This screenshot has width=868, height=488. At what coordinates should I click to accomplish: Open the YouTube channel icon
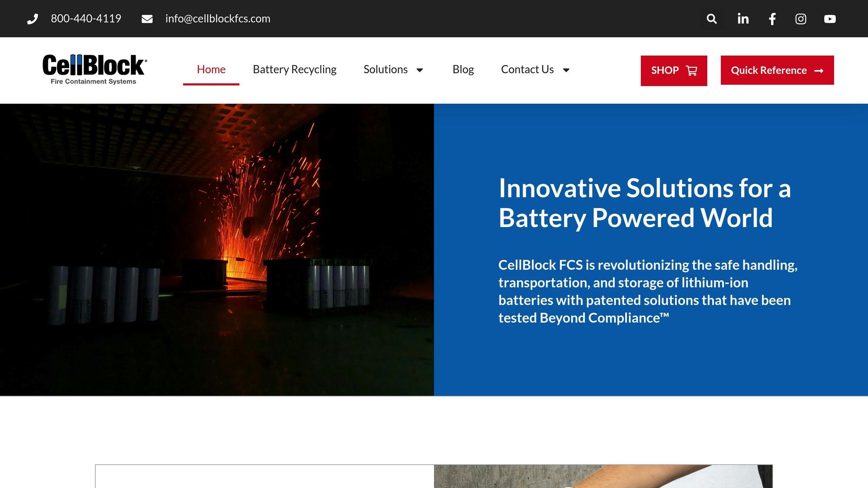(x=830, y=19)
